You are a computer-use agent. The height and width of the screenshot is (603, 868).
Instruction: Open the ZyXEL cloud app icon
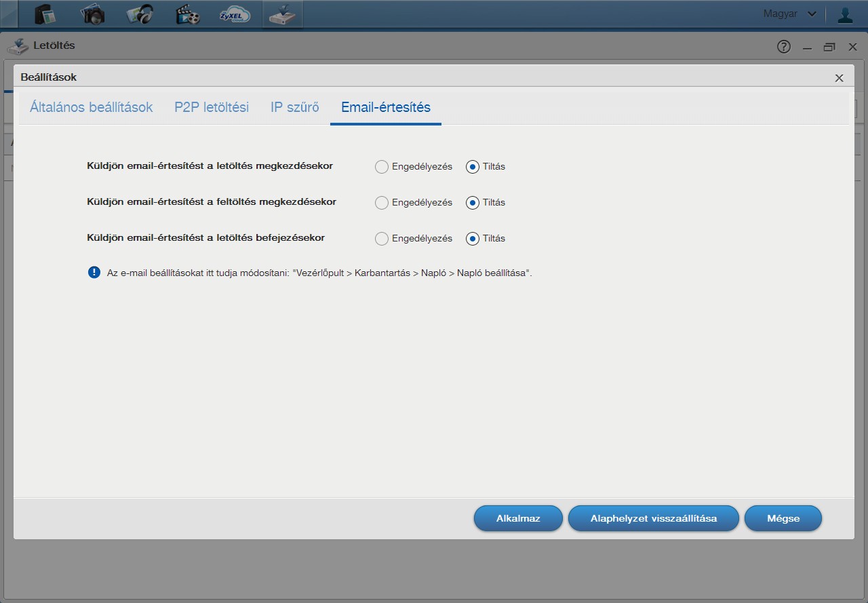[x=235, y=14]
